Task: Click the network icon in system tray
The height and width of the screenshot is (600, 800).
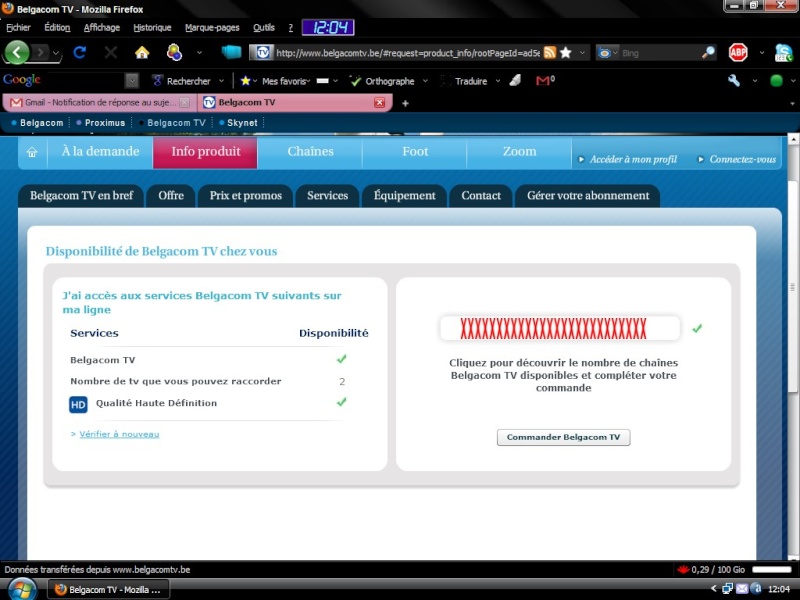Action: point(728,589)
